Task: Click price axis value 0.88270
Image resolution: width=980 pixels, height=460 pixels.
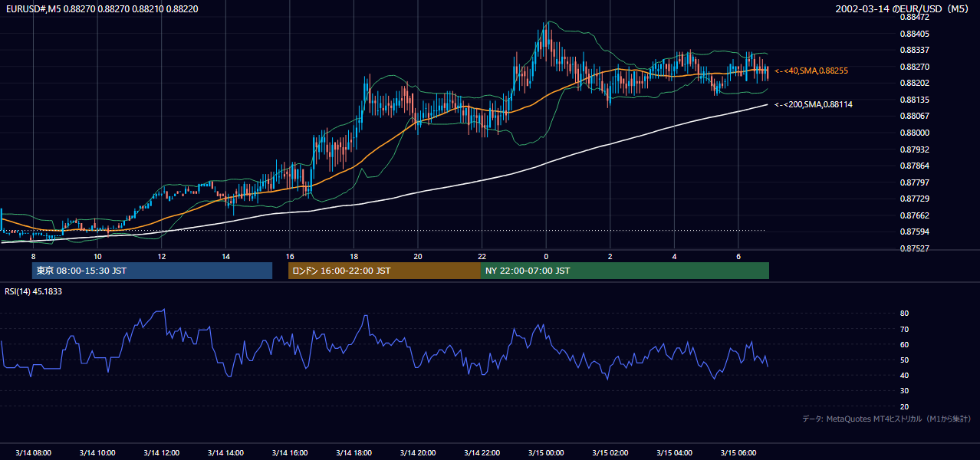Action: tap(914, 67)
